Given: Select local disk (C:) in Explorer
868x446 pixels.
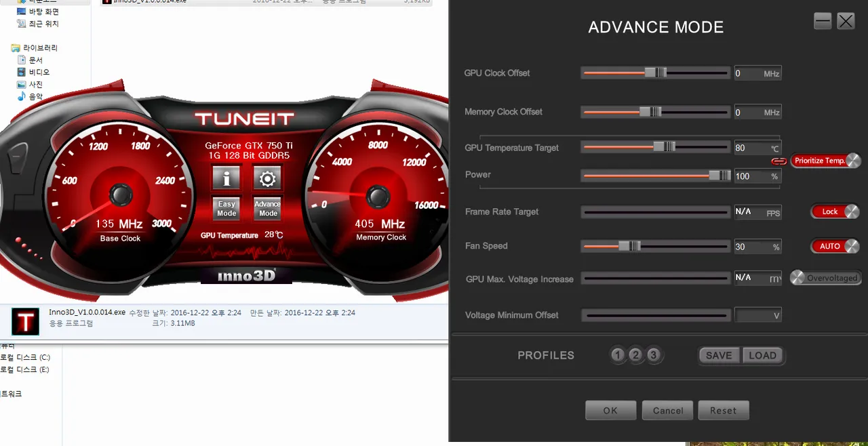Looking at the screenshot, I should tap(25, 357).
